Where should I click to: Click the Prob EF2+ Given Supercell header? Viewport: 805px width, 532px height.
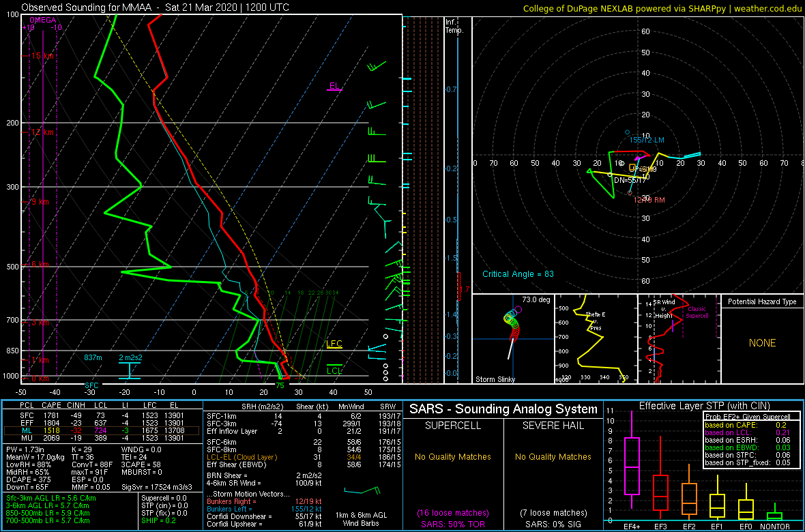point(747,417)
